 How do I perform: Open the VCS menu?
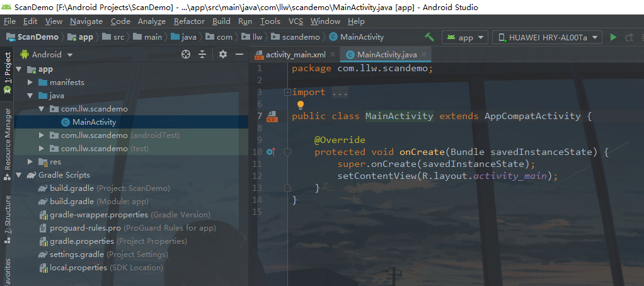pyautogui.click(x=296, y=21)
